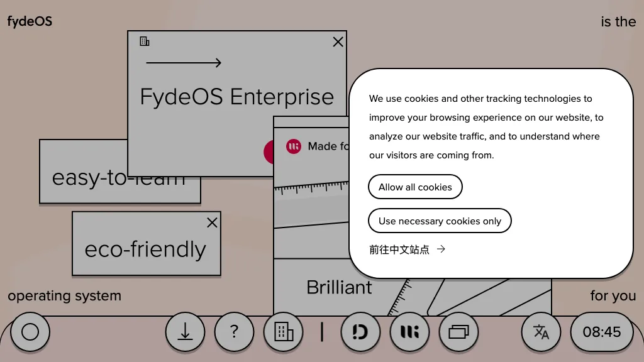Select the download arrow icon in the taskbar
The height and width of the screenshot is (362, 644).
pyautogui.click(x=185, y=332)
